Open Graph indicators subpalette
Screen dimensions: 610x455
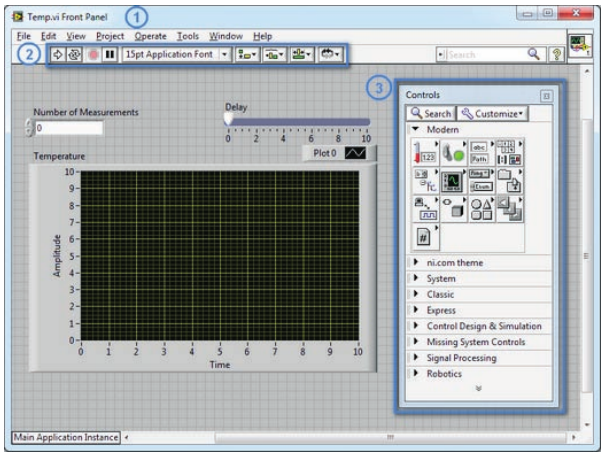454,181
